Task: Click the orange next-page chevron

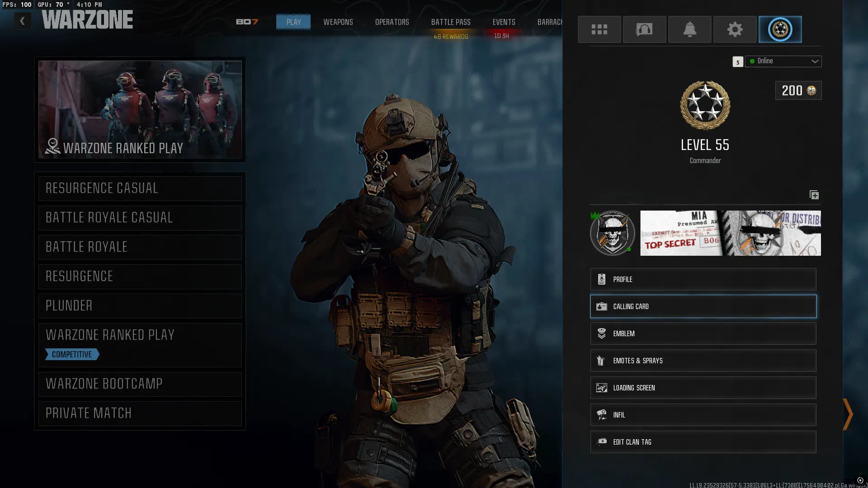Action: coord(848,414)
